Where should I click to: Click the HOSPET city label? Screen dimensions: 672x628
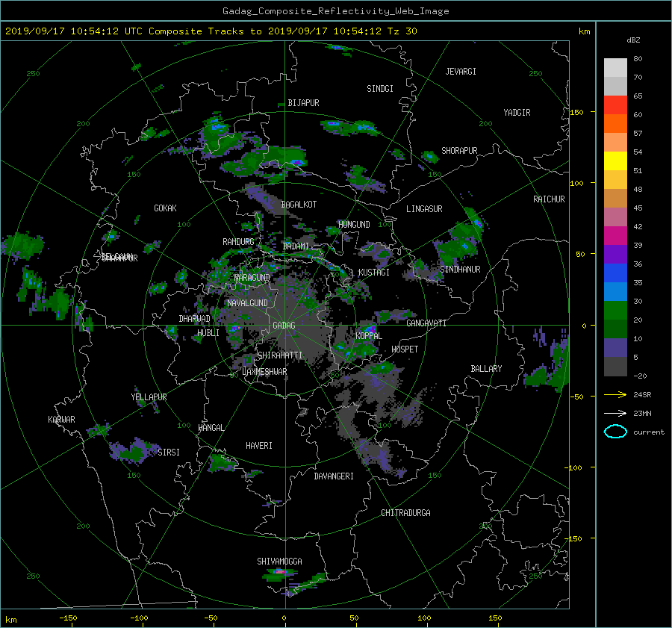pos(405,349)
